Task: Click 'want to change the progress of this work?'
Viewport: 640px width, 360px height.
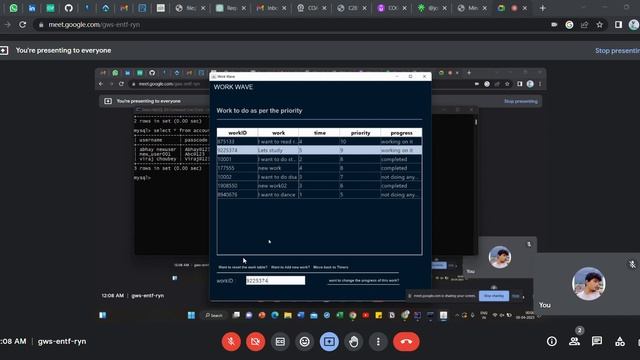Action: (364, 281)
